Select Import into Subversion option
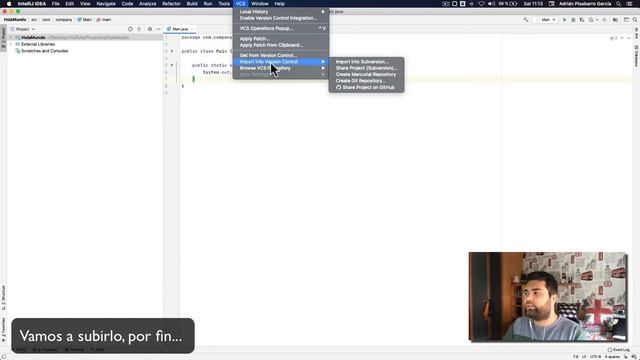The height and width of the screenshot is (360, 640). [367, 62]
